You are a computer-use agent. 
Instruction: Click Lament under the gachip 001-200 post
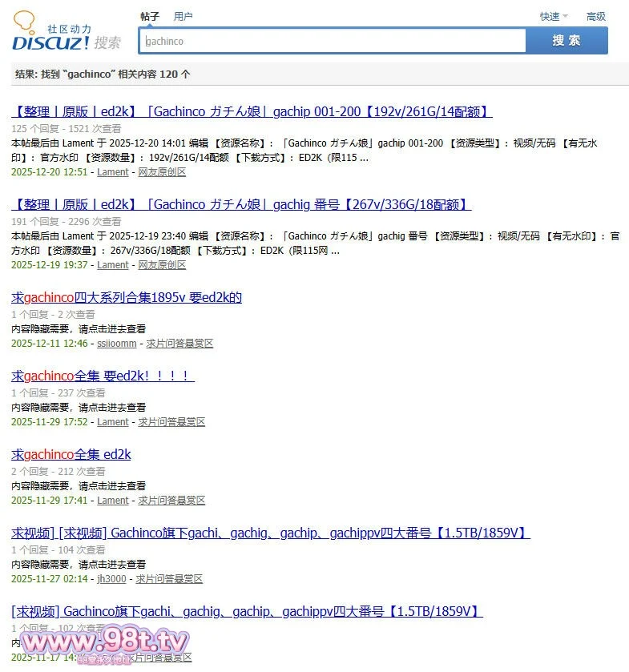[x=112, y=172]
